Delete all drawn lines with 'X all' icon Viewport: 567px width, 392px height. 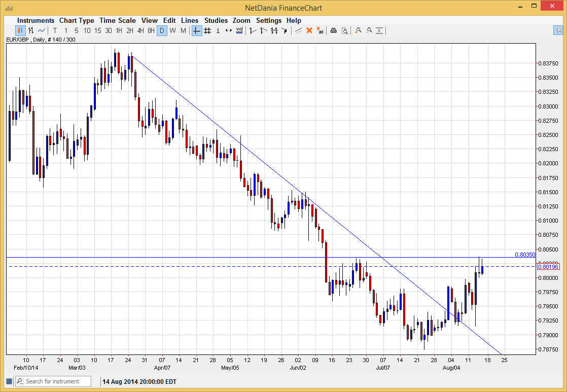click(320, 30)
